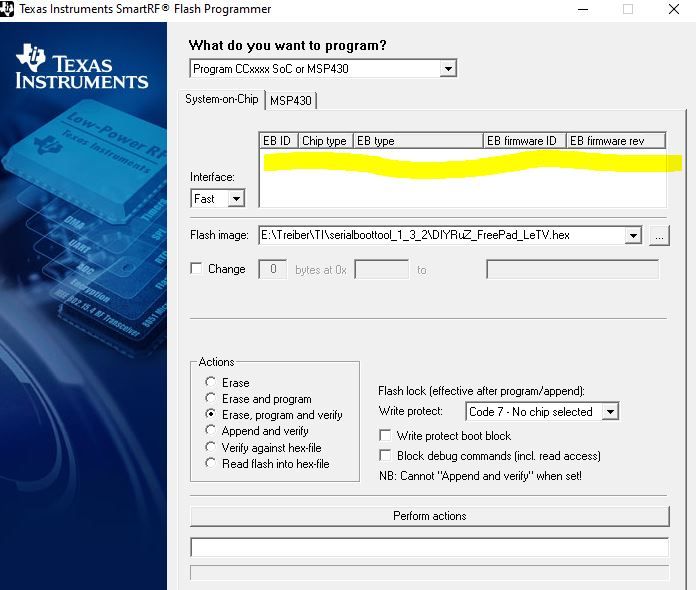Click the EB firmware ID column header
The width and height of the screenshot is (696, 590).
click(x=524, y=141)
